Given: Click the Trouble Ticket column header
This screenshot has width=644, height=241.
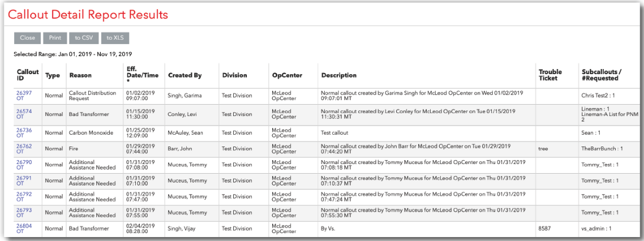Looking at the screenshot, I should (x=550, y=75).
